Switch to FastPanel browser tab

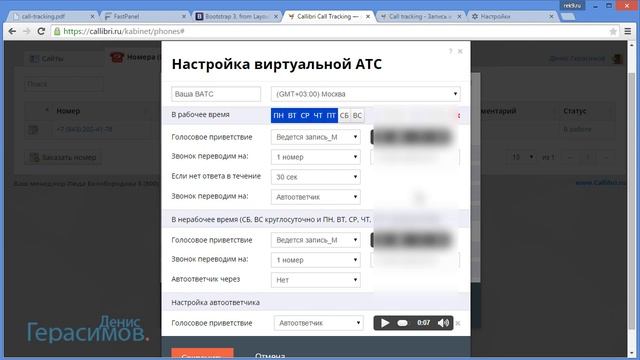pos(143,16)
